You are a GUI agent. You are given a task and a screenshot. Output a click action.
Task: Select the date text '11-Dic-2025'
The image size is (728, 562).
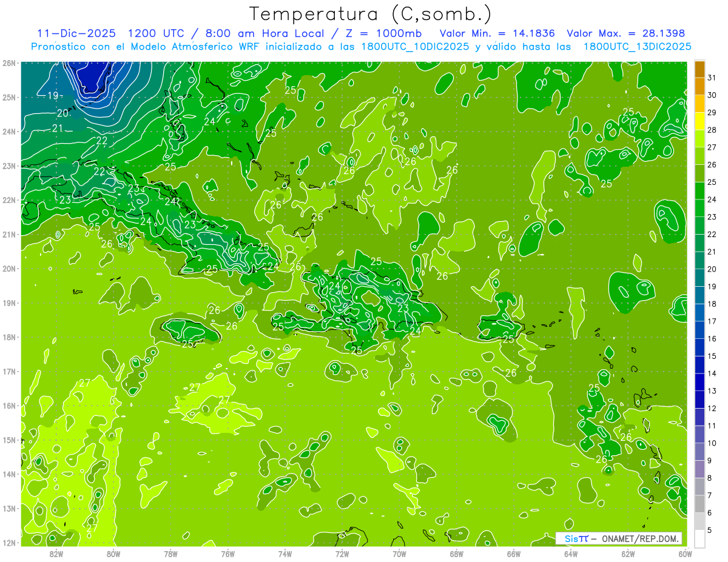pyautogui.click(x=76, y=33)
